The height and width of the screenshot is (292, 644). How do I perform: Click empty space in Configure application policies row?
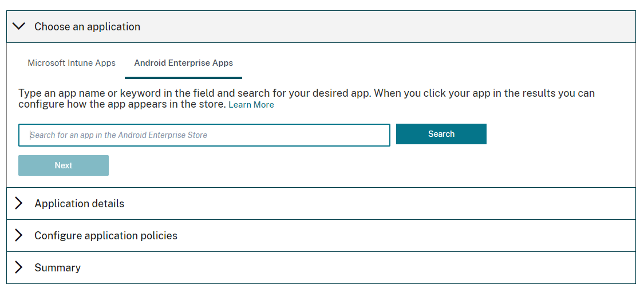pos(401,236)
